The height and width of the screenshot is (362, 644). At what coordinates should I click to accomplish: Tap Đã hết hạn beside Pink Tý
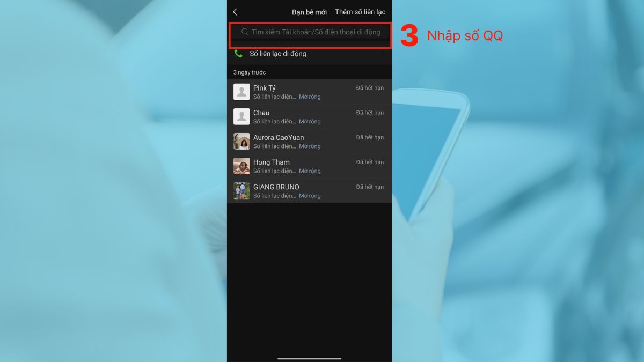(x=370, y=88)
